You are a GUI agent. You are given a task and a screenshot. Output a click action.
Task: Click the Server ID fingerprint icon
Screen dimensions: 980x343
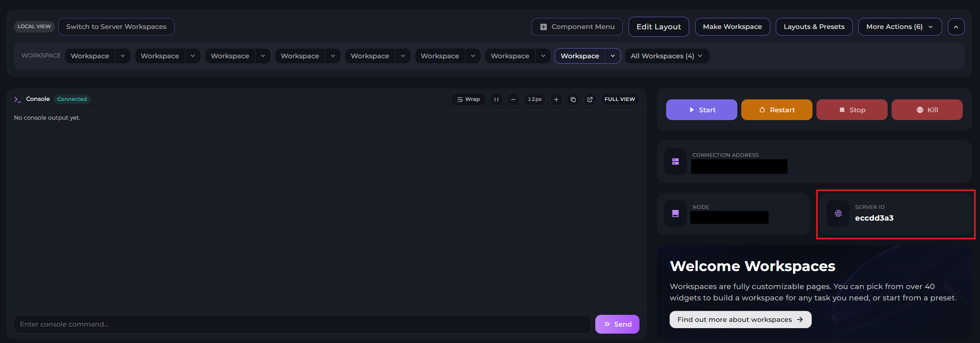[838, 214]
